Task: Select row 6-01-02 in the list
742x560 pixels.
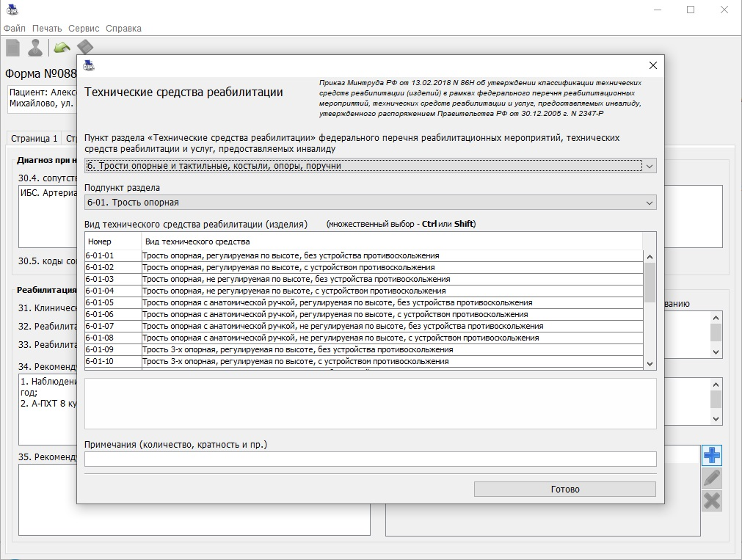Action: [x=364, y=267]
